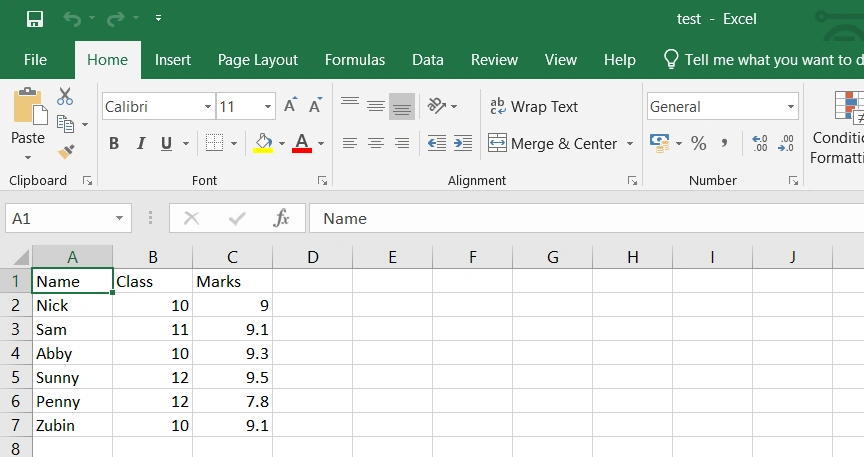Click the Increase Font Size icon
Image resolution: width=864 pixels, height=457 pixels.
pyautogui.click(x=290, y=105)
